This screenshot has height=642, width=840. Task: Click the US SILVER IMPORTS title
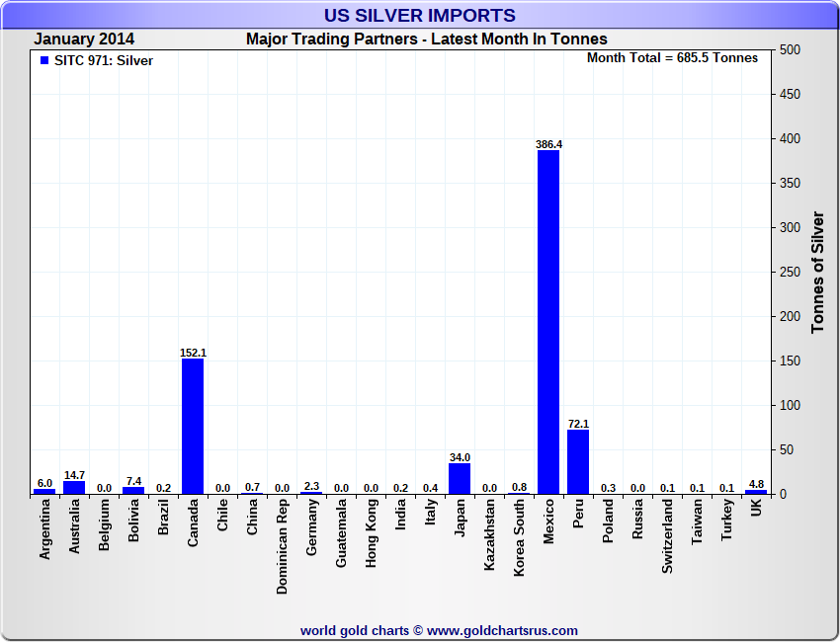420,15
